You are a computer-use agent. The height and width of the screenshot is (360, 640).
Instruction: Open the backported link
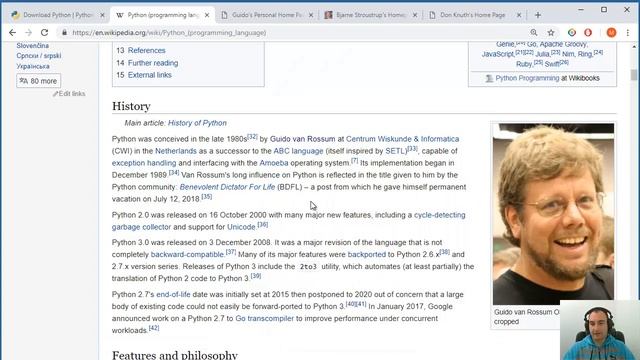(x=367, y=254)
